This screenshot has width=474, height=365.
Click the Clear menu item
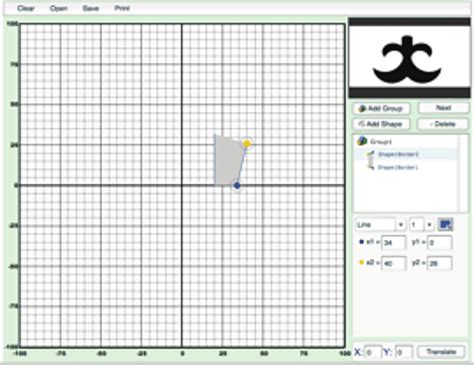click(26, 8)
